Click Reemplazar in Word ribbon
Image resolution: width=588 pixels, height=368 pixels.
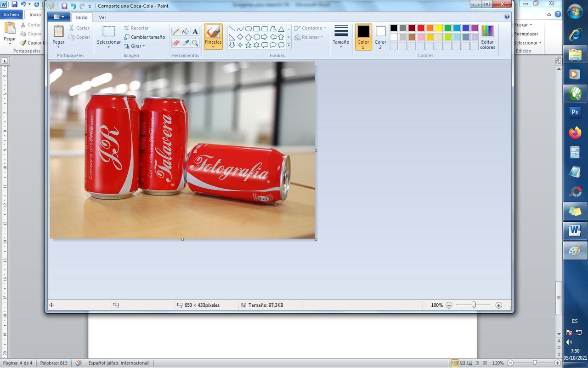click(526, 34)
